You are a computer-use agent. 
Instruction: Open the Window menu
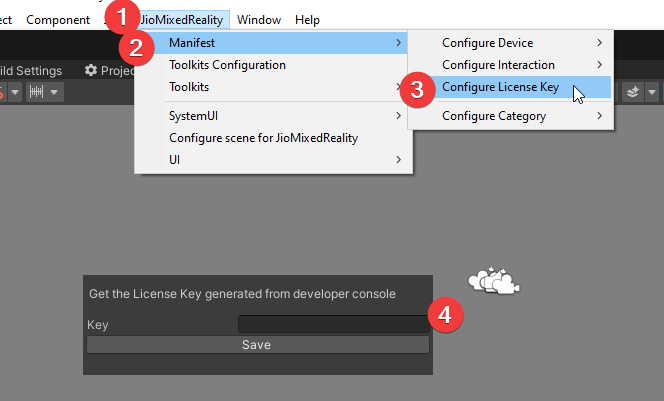[x=259, y=20]
